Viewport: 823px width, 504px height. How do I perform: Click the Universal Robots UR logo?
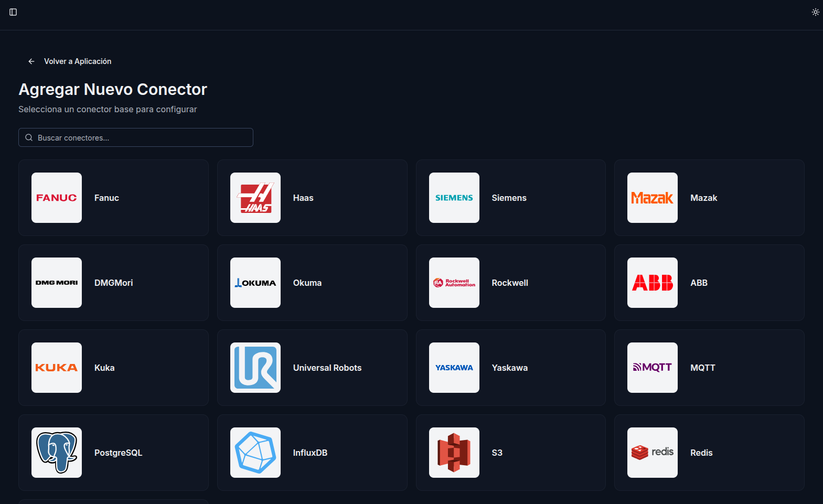tap(255, 368)
